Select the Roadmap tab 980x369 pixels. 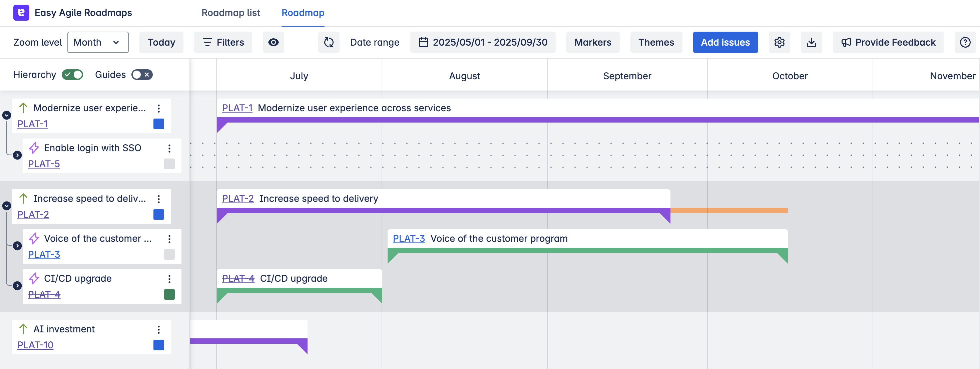pos(303,13)
